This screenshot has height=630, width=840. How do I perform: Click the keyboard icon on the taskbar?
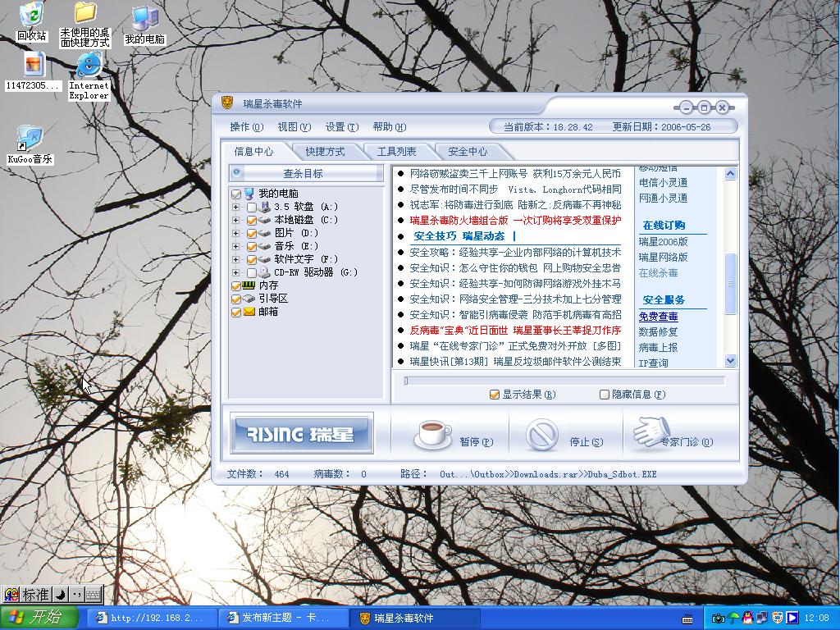(x=687, y=619)
